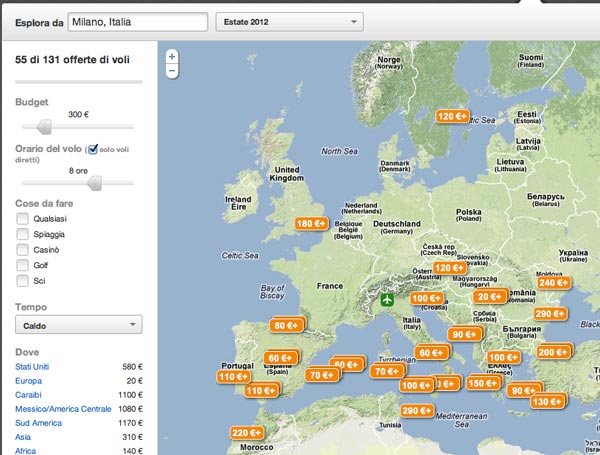Select the 110 €+ marker over Portugal

click(233, 377)
